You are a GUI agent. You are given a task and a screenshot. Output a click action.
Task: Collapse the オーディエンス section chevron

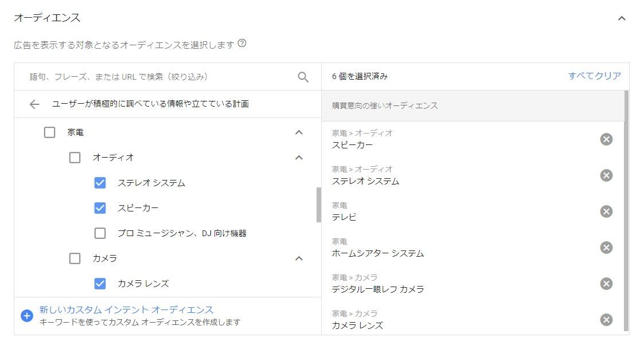click(622, 18)
